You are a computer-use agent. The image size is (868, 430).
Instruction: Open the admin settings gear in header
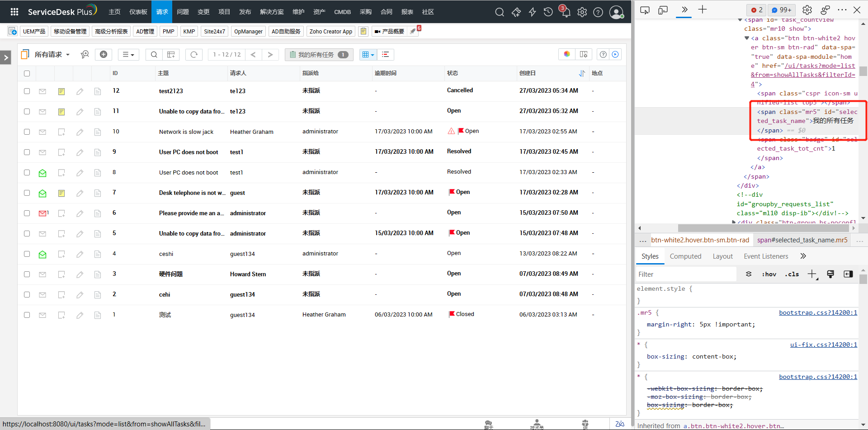tap(582, 12)
